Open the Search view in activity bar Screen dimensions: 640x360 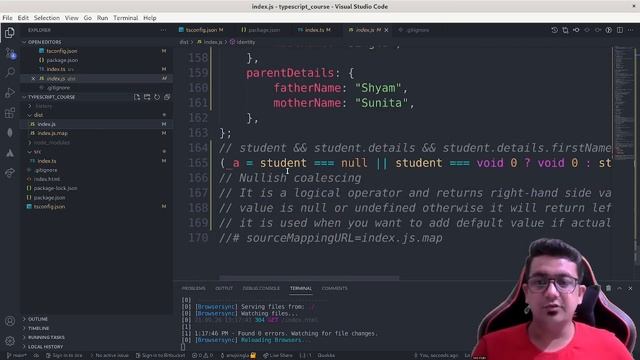click(10, 73)
